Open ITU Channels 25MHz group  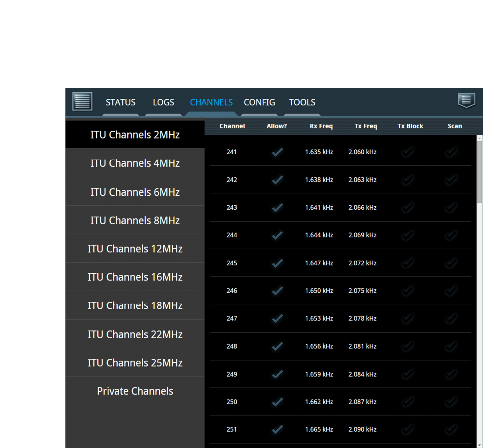click(x=135, y=362)
